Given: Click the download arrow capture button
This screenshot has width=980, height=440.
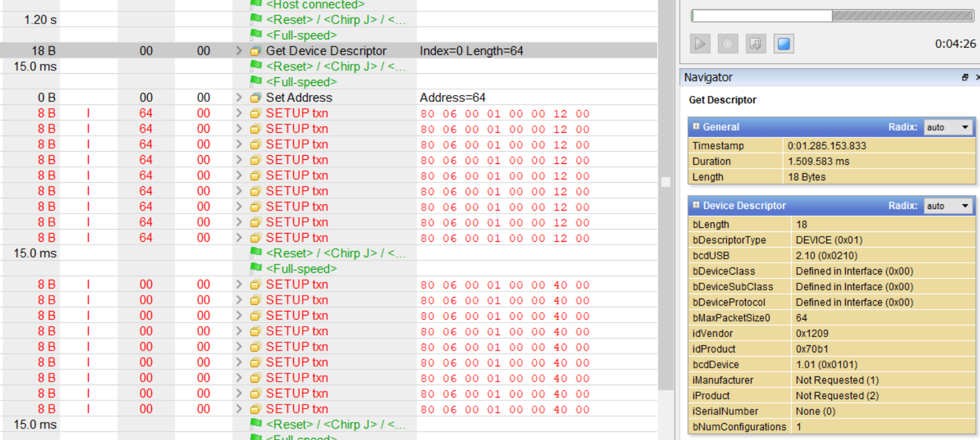Looking at the screenshot, I should (x=756, y=44).
